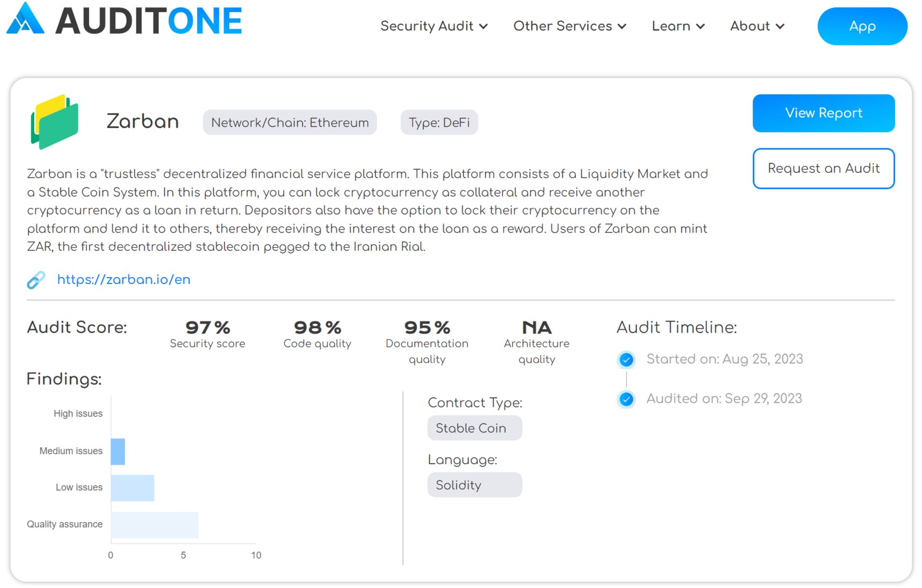Image resolution: width=922 pixels, height=588 pixels.
Task: Visit the zarban.io/en link
Action: 124,280
